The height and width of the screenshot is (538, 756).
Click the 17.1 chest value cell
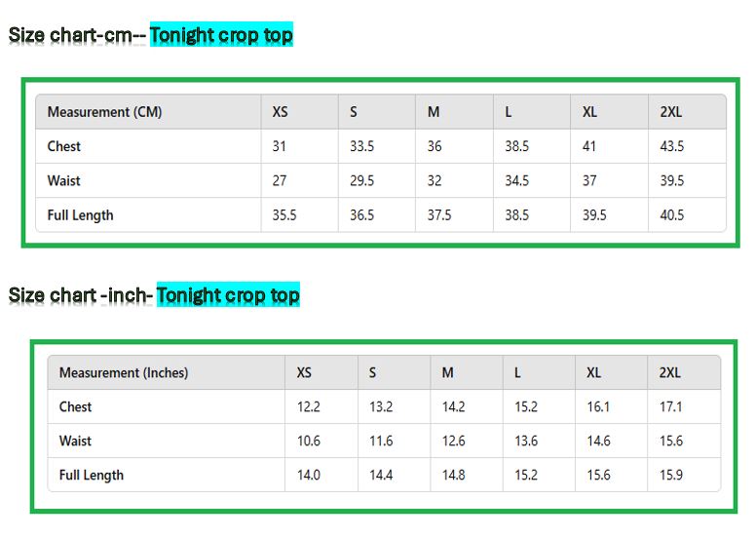pyautogui.click(x=671, y=406)
